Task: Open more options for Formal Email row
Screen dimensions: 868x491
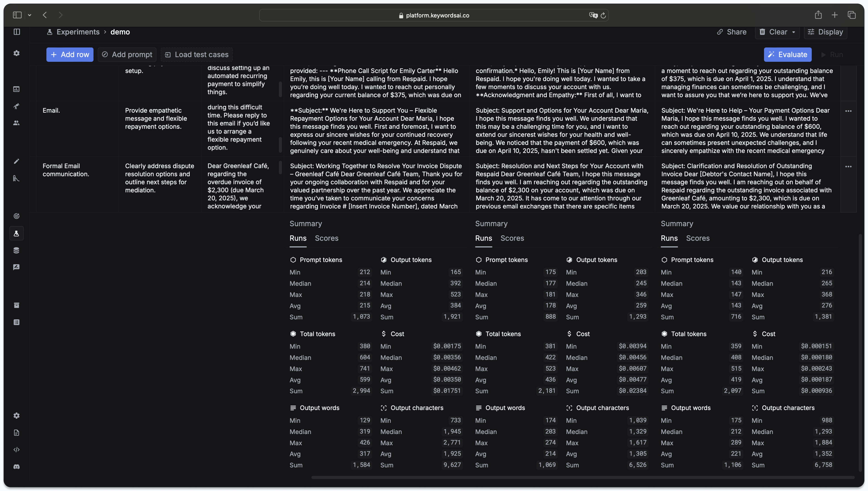Action: (848, 166)
